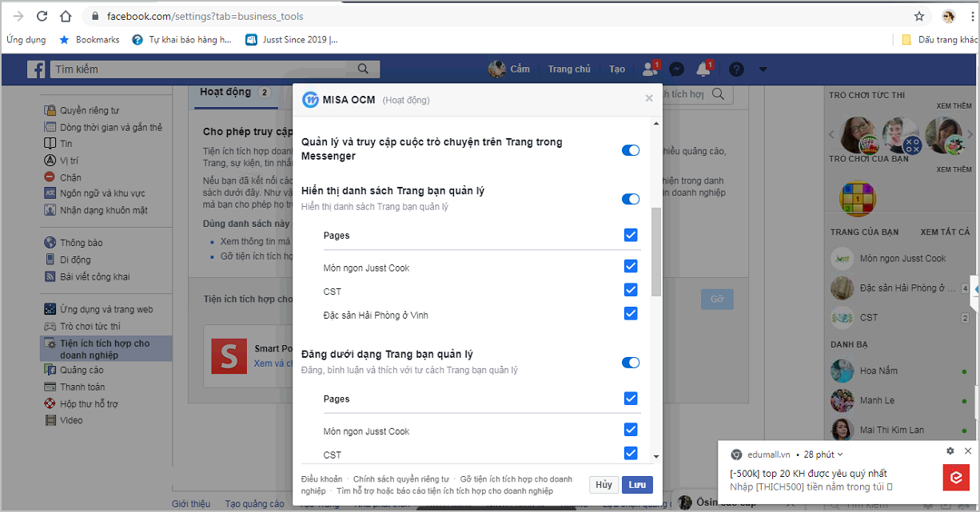The width and height of the screenshot is (980, 512).
Task: Open Chrome menu three dots
Action: tap(972, 16)
